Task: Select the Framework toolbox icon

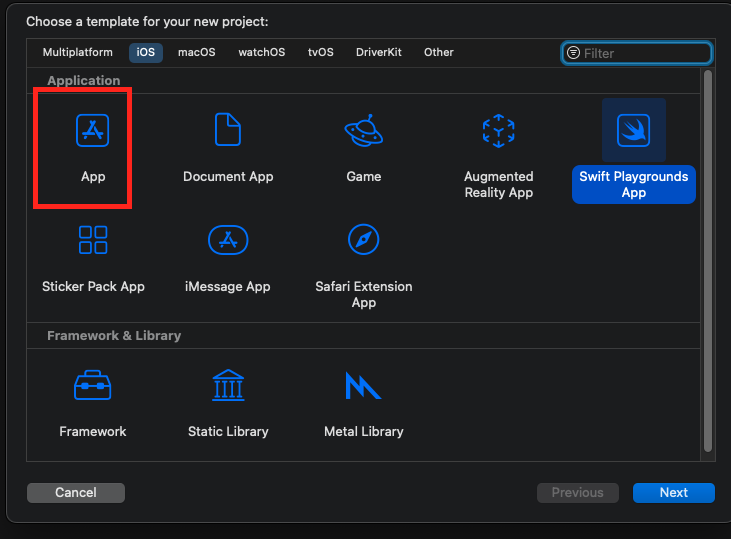Action: [x=92, y=385]
